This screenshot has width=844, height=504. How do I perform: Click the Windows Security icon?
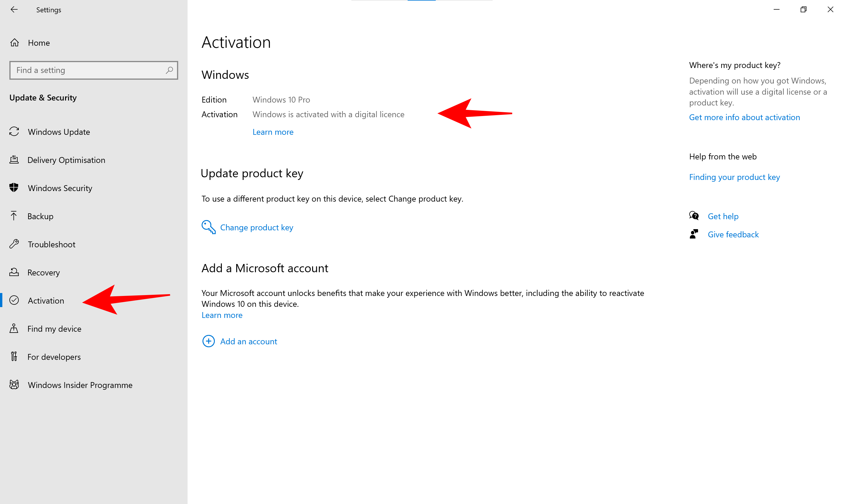[16, 188]
